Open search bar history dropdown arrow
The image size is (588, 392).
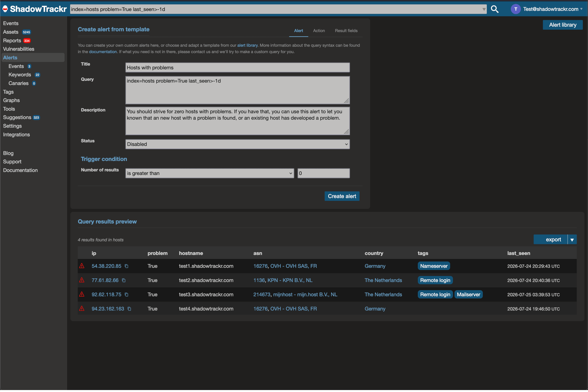pos(484,10)
